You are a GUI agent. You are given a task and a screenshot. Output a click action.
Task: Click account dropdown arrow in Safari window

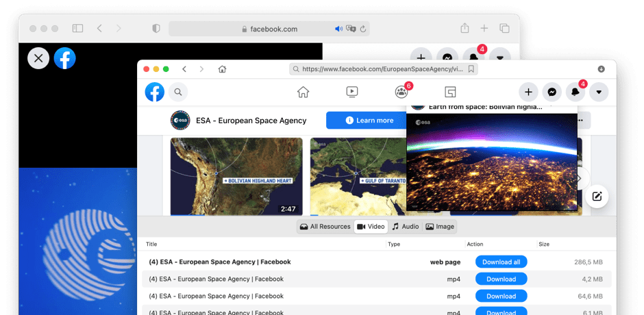pos(500,55)
